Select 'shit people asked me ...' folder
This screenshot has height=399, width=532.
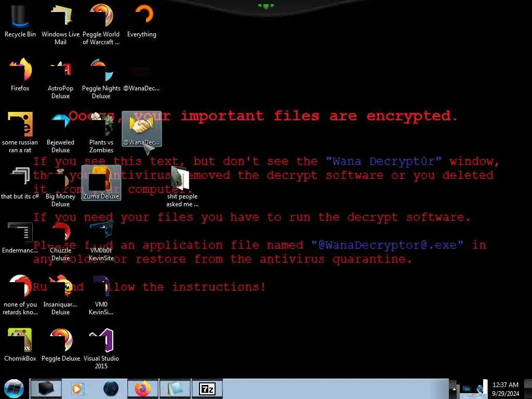(182, 187)
